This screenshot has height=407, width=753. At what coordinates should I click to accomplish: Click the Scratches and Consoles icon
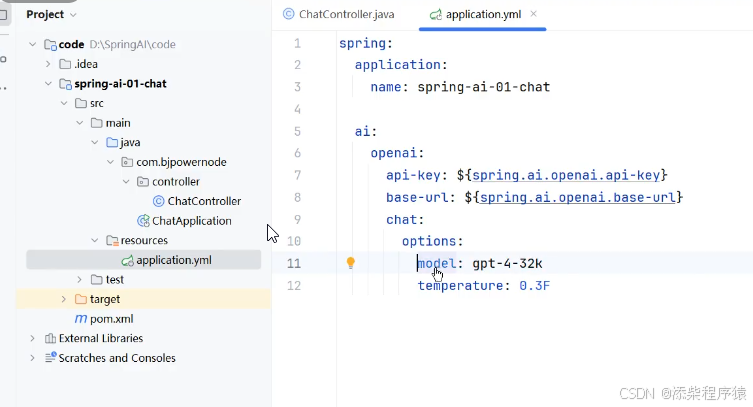tap(50, 358)
